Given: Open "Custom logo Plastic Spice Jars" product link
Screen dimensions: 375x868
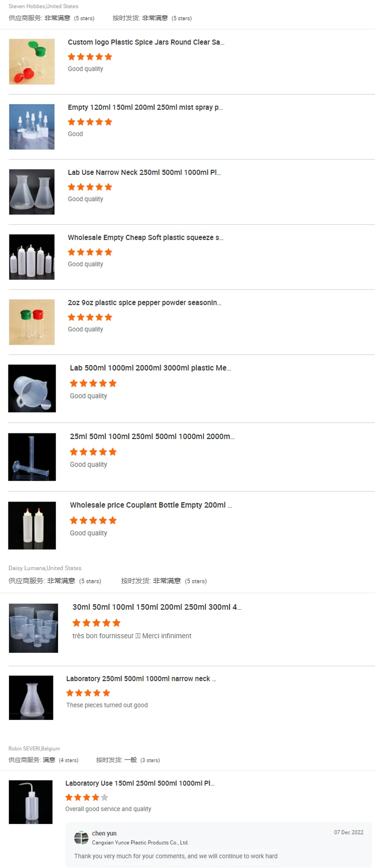Looking at the screenshot, I should (146, 42).
